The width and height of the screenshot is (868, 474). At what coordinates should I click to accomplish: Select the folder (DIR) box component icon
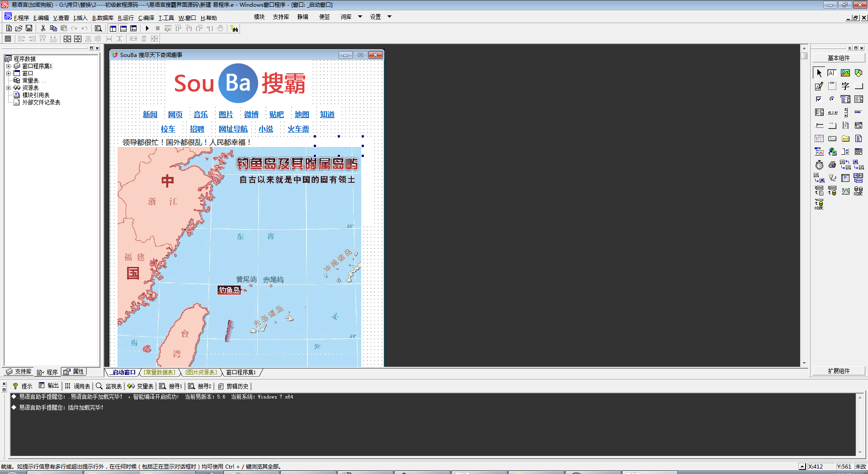pos(845,138)
